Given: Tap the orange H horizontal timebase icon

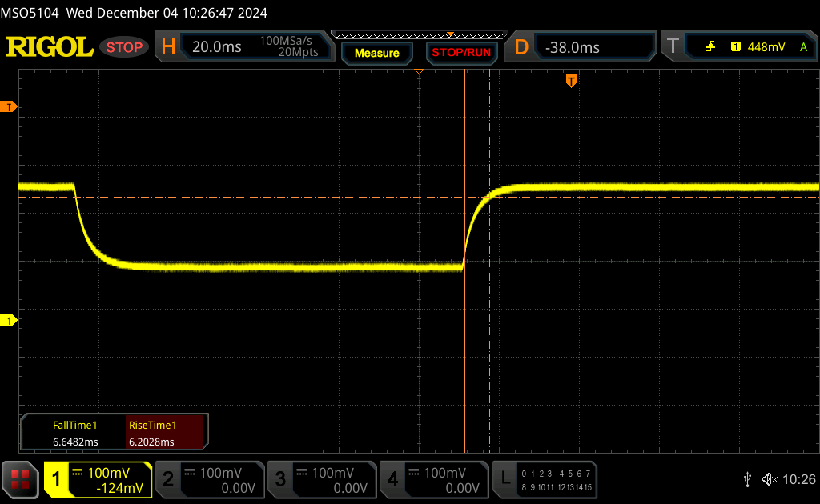Looking at the screenshot, I should point(168,47).
